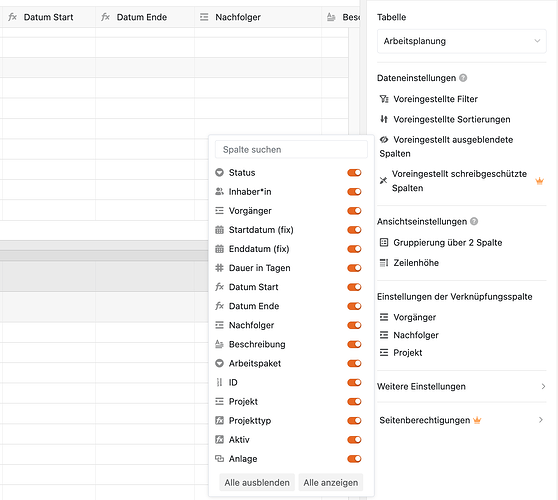This screenshot has width=558, height=500.
Task: Click the sort icon for Voreingestellte Sortierungen
Action: pyautogui.click(x=384, y=119)
